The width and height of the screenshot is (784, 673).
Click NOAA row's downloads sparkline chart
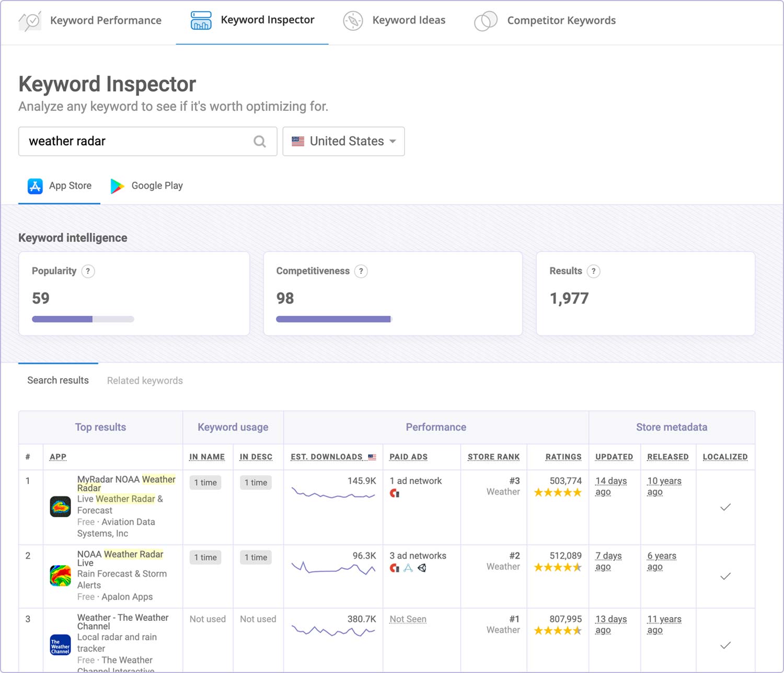pyautogui.click(x=333, y=568)
